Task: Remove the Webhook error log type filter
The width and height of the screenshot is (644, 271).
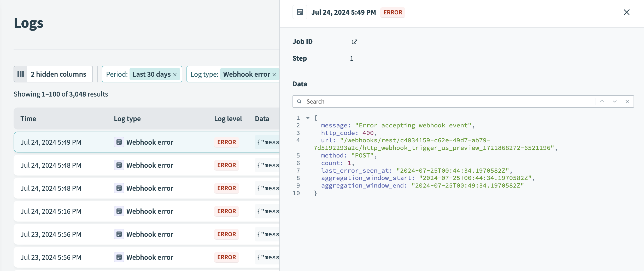Action: click(x=274, y=74)
